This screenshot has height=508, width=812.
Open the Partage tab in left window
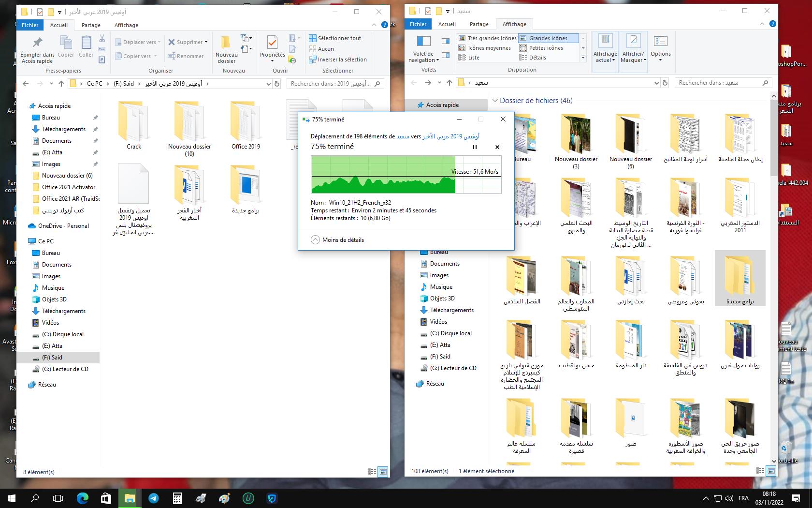91,25
